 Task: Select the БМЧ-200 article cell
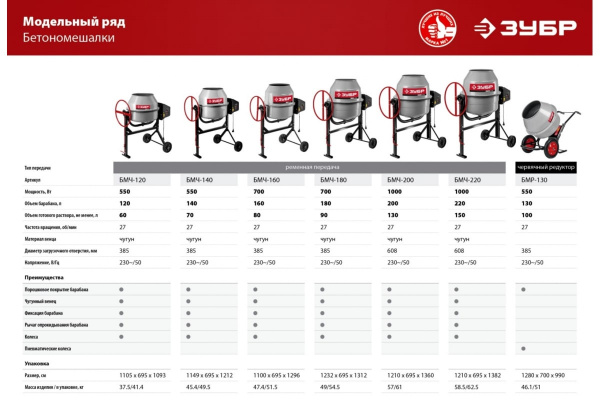(410, 180)
